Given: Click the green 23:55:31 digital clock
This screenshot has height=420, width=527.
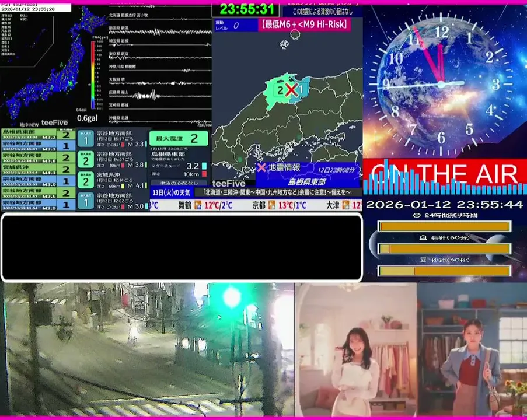Looking at the screenshot, I should pyautogui.click(x=246, y=9).
